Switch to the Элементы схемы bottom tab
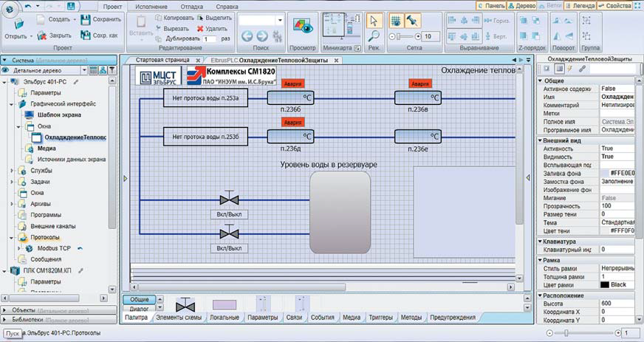Viewport: 644px width, 342px height. [179, 318]
